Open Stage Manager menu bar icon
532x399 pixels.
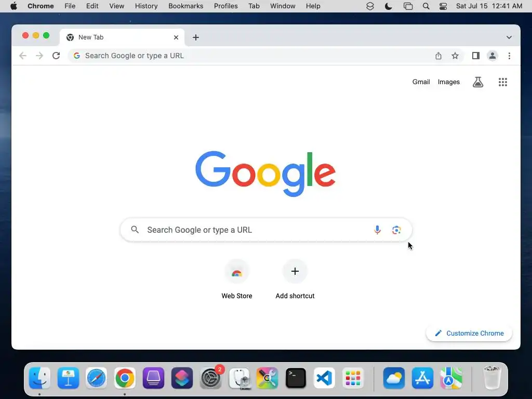point(408,6)
